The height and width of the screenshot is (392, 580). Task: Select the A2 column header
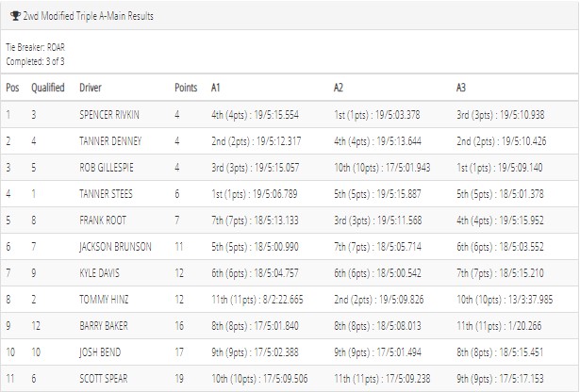click(x=339, y=88)
